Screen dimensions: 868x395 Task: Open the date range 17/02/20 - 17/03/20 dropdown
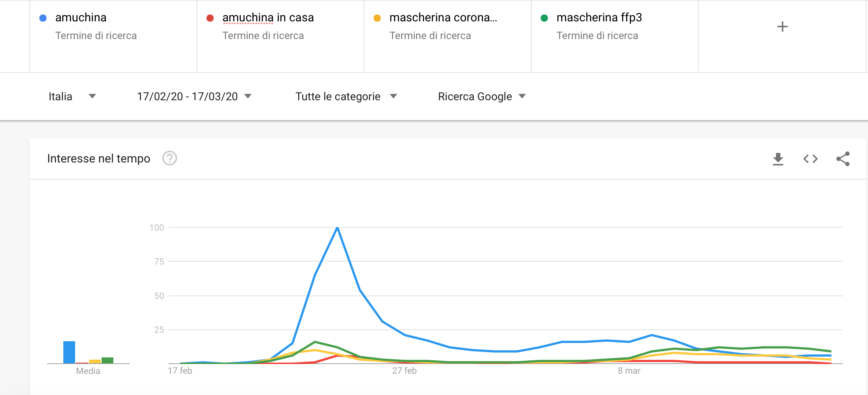[x=194, y=97]
